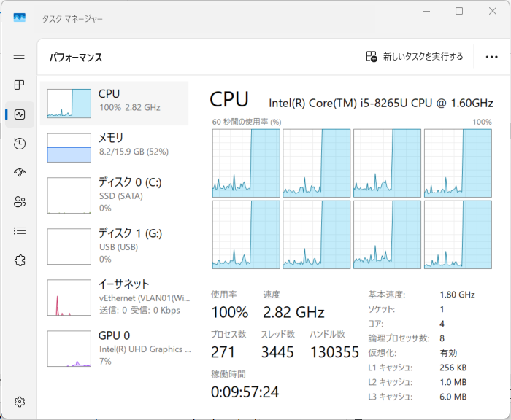Screen dimensions: 511x420
Task: Click the パフォーマンス page heading
Action: coord(76,58)
